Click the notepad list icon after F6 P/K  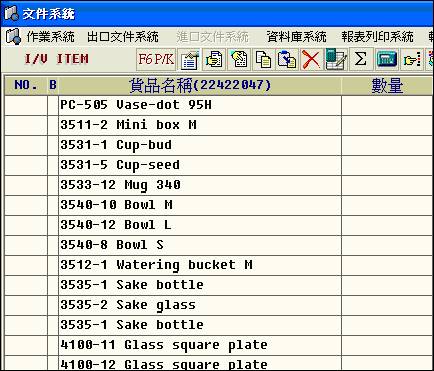coord(190,59)
